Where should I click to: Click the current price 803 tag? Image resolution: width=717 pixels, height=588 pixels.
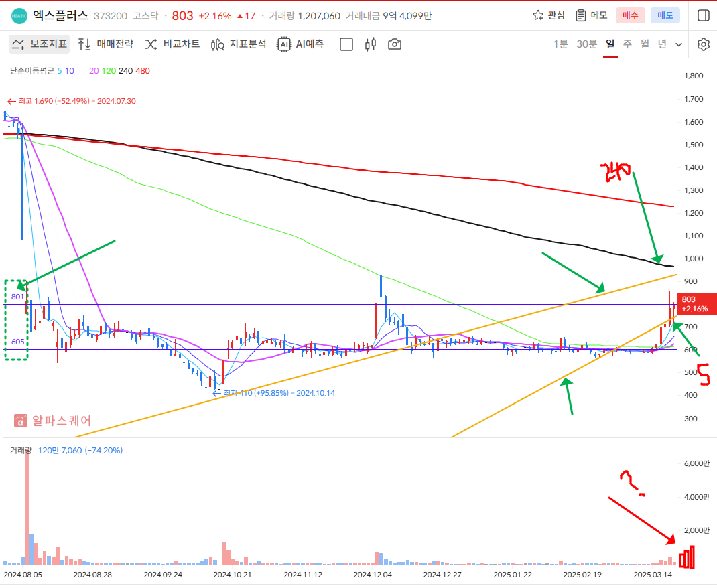tap(696, 304)
